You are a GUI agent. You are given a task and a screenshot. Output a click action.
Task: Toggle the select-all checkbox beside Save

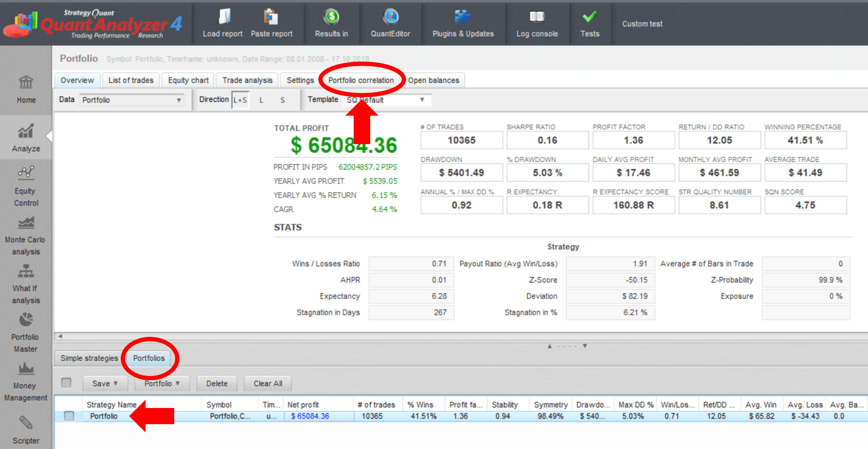66,383
